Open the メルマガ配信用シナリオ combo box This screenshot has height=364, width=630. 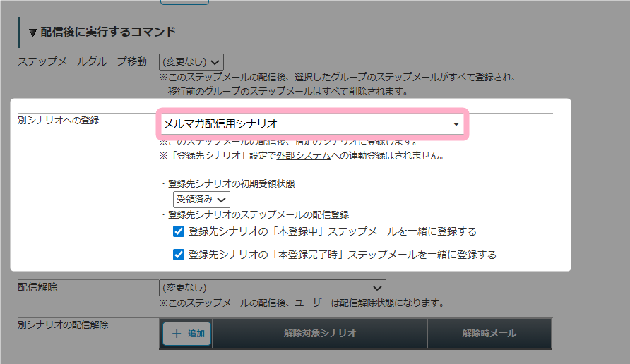pyautogui.click(x=311, y=124)
